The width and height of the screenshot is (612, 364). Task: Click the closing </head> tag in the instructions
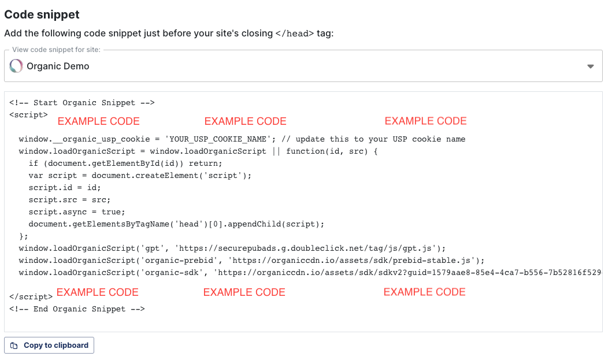295,34
